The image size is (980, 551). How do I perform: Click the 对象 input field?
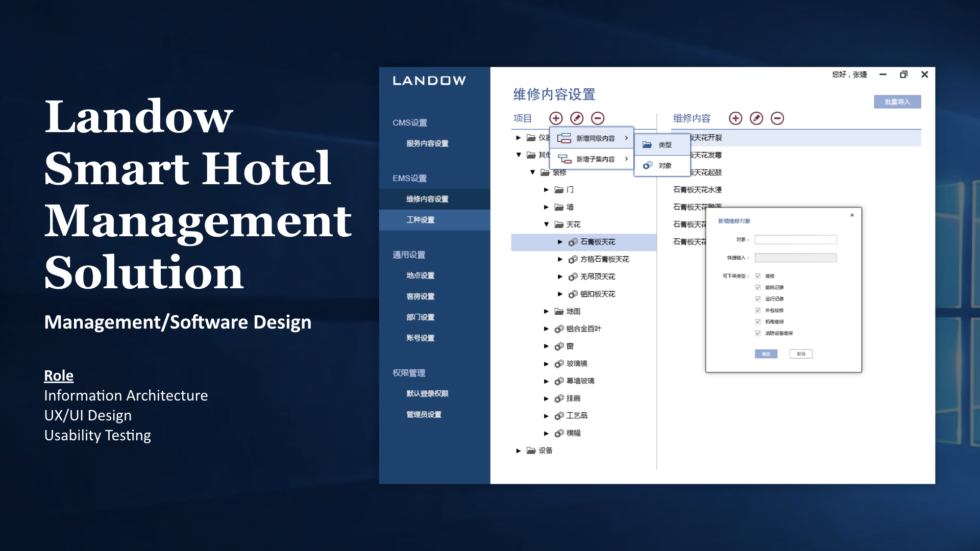pos(796,240)
